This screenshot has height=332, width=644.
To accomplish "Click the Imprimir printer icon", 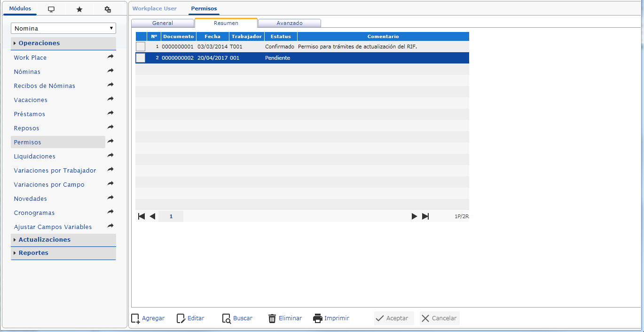I will [x=318, y=318].
